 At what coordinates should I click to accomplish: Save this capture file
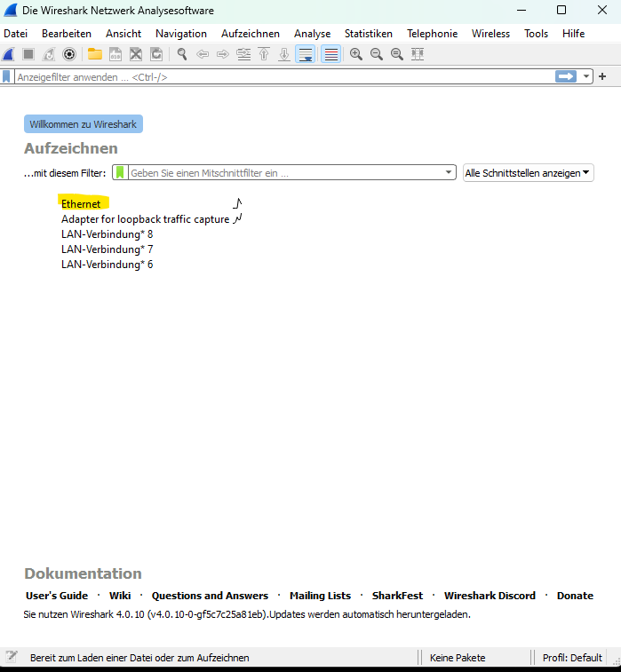click(115, 54)
